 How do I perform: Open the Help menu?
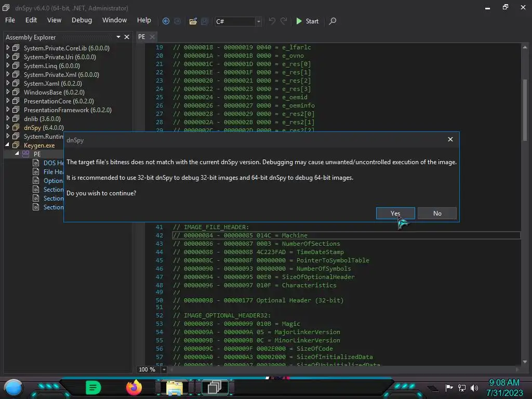(144, 20)
